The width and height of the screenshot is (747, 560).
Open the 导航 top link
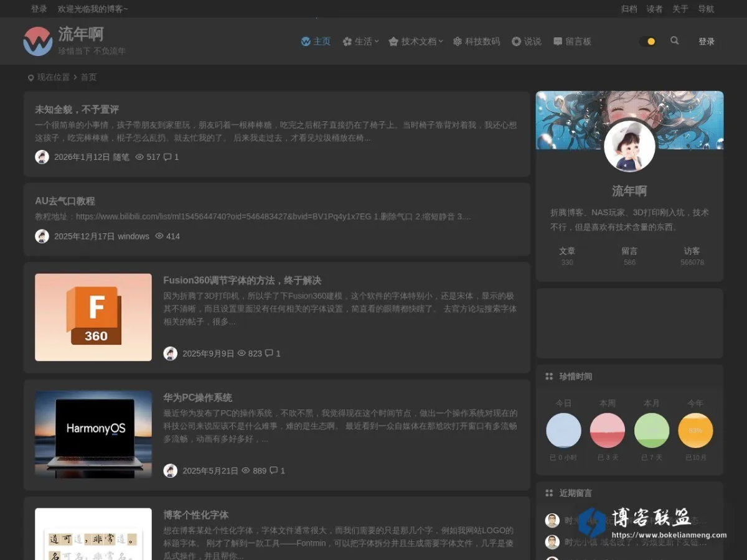706,9
